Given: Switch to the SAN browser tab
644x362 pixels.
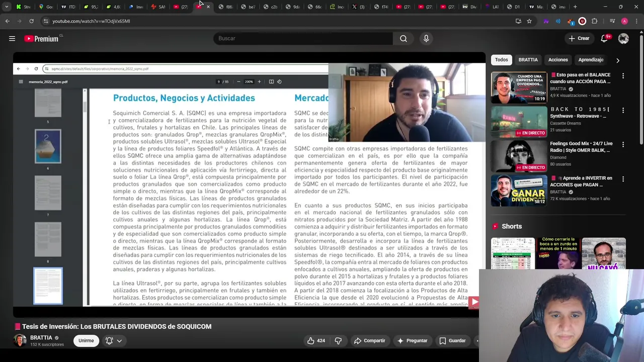Looking at the screenshot, I should click(x=158, y=7).
